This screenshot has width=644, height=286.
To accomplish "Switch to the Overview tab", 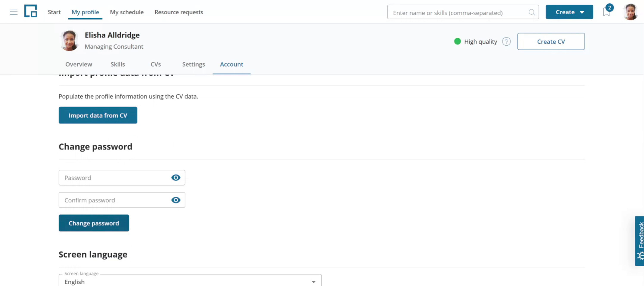I will (78, 64).
